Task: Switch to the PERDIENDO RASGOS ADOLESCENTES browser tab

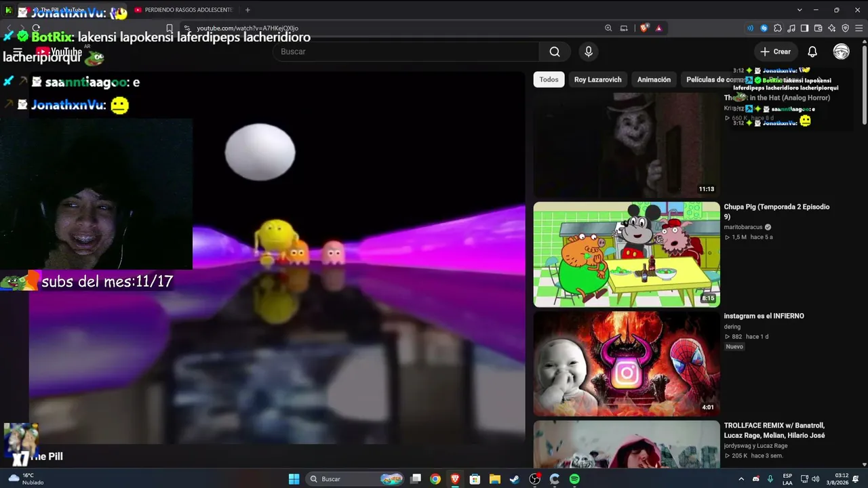Action: [x=183, y=10]
